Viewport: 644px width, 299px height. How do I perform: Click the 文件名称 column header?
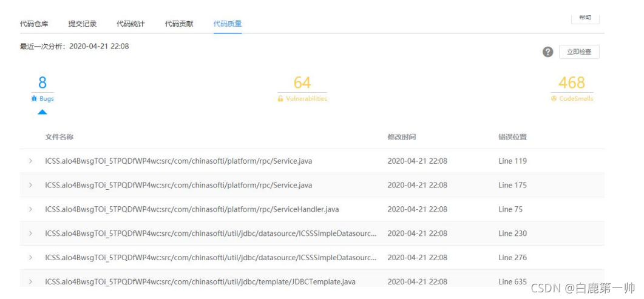coord(59,137)
